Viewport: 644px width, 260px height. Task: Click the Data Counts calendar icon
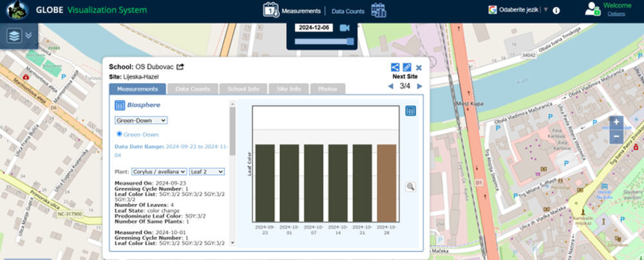(378, 10)
